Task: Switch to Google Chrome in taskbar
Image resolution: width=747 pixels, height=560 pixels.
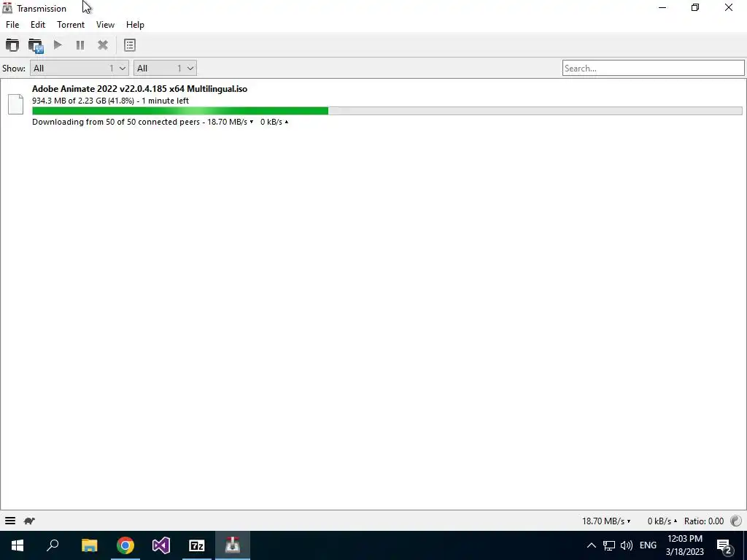Action: pos(125,545)
